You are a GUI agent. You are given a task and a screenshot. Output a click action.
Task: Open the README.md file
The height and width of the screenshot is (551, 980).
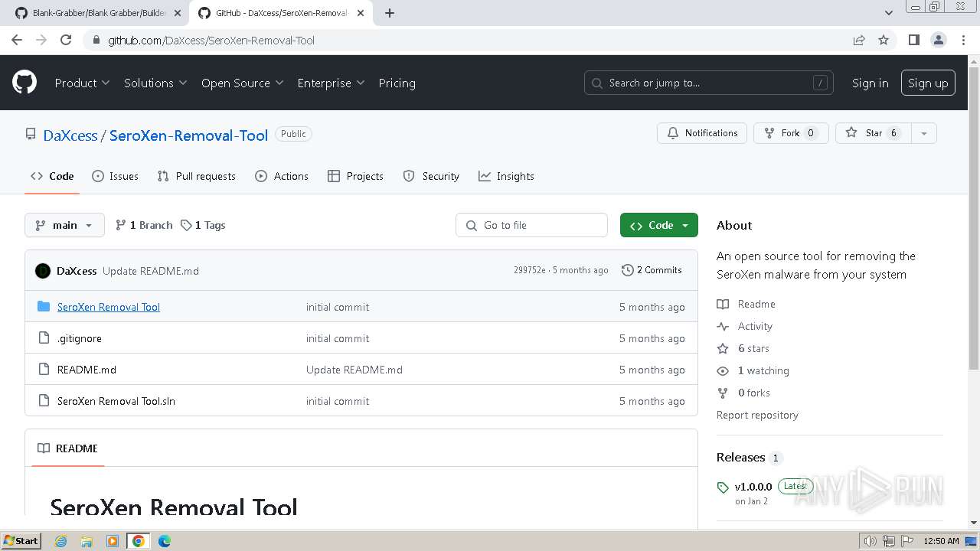coord(87,370)
